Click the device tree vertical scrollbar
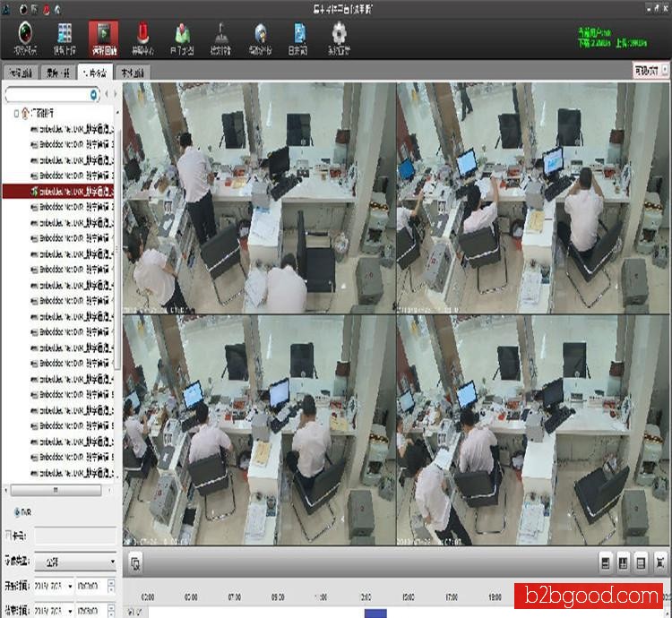 117,248
